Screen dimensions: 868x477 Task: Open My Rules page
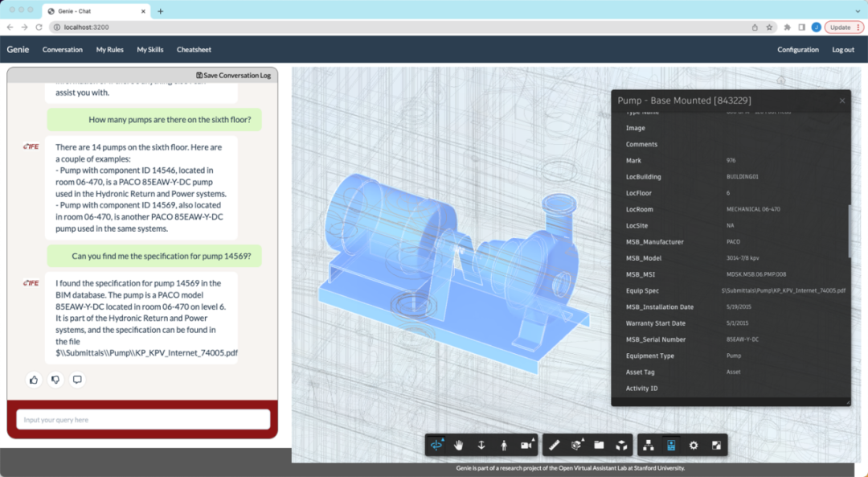pyautogui.click(x=109, y=49)
